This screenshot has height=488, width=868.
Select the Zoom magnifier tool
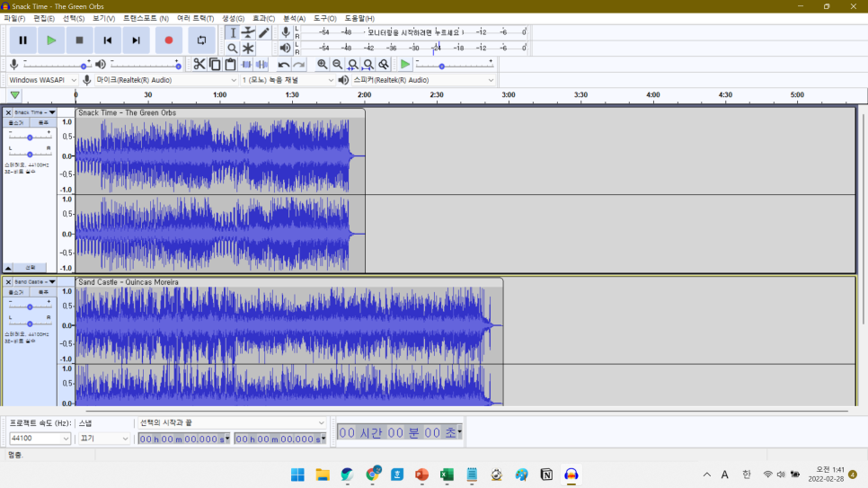(233, 49)
